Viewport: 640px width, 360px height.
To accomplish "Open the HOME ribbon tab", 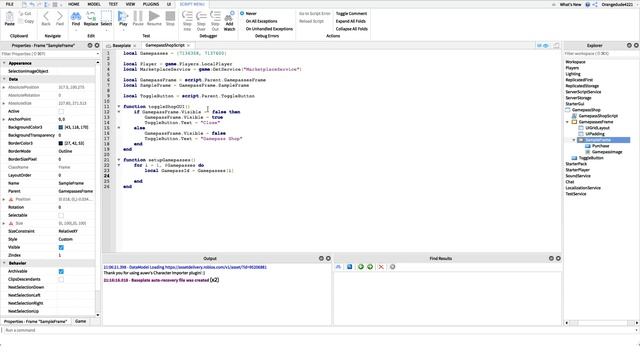I will click(74, 4).
